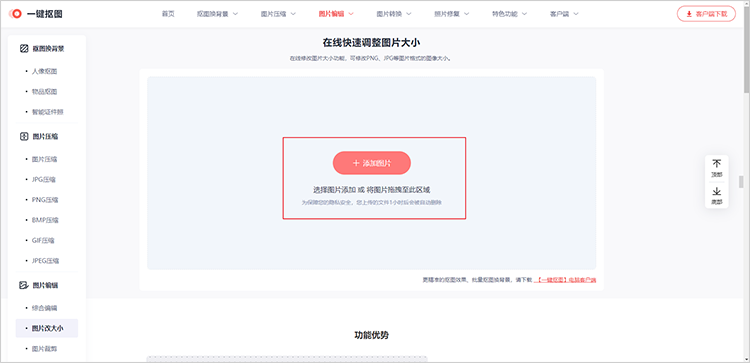The image size is (750, 363).
Task: Expand the 客户端 top menu
Action: [564, 14]
